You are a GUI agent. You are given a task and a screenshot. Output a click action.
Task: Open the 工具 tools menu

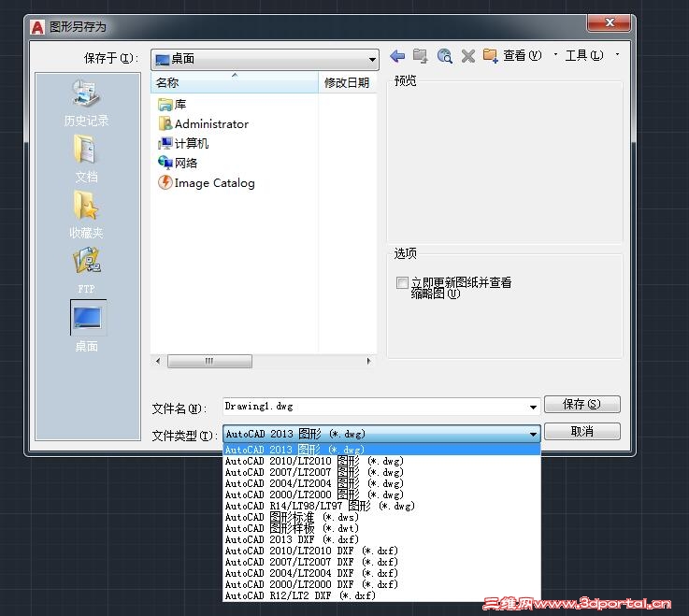(584, 55)
